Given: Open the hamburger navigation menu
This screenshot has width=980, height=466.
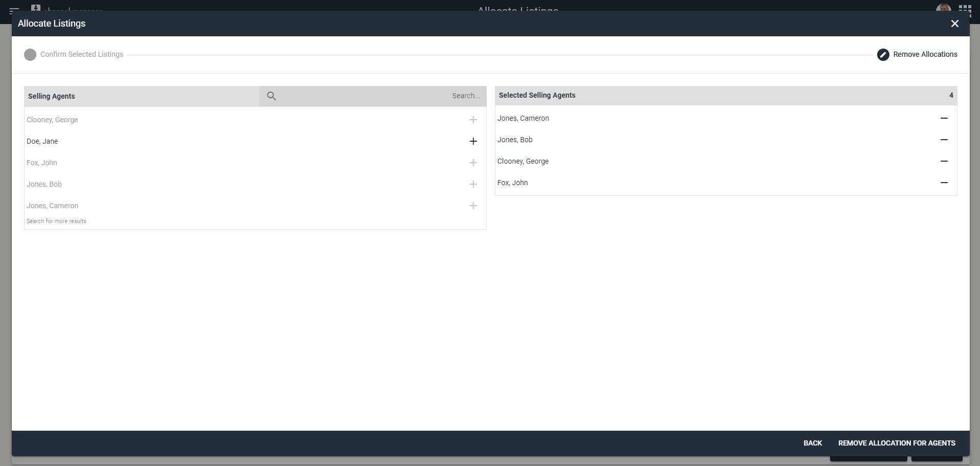Looking at the screenshot, I should pyautogui.click(x=14, y=9).
